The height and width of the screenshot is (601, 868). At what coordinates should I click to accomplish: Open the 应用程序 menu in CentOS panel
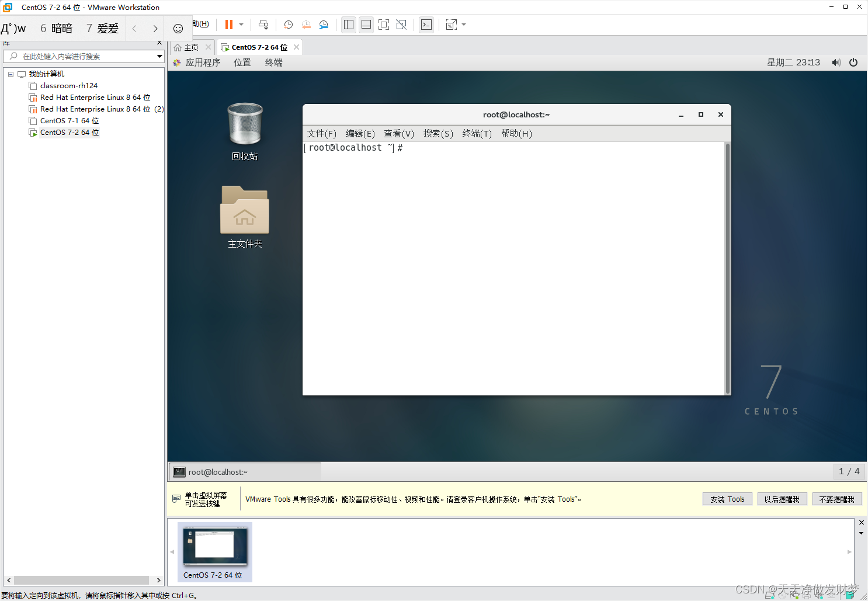203,62
